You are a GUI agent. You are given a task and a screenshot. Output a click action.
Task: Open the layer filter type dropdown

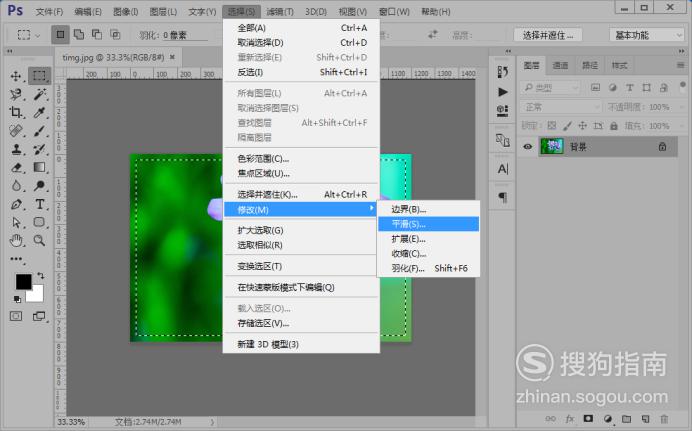[549, 88]
